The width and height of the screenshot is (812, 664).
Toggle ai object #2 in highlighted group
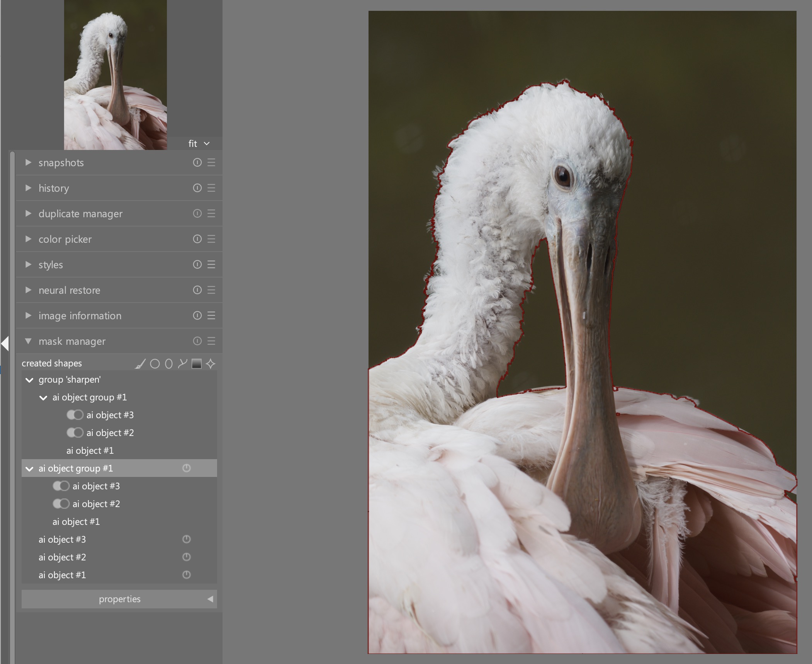[x=61, y=504]
